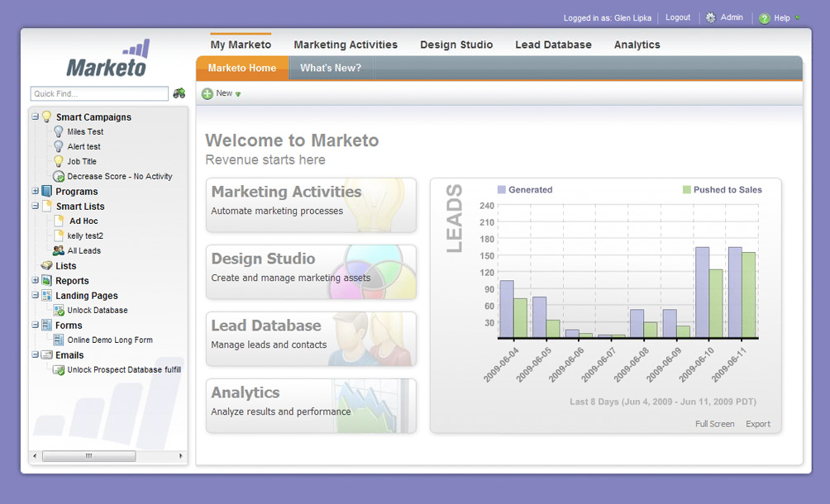The height and width of the screenshot is (504, 830).
Task: Click the Unlock Prospect Database fulfill email icon
Action: pyautogui.click(x=59, y=369)
